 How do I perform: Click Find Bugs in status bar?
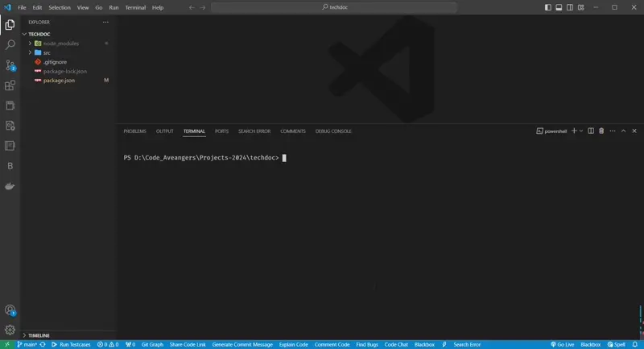point(367,344)
